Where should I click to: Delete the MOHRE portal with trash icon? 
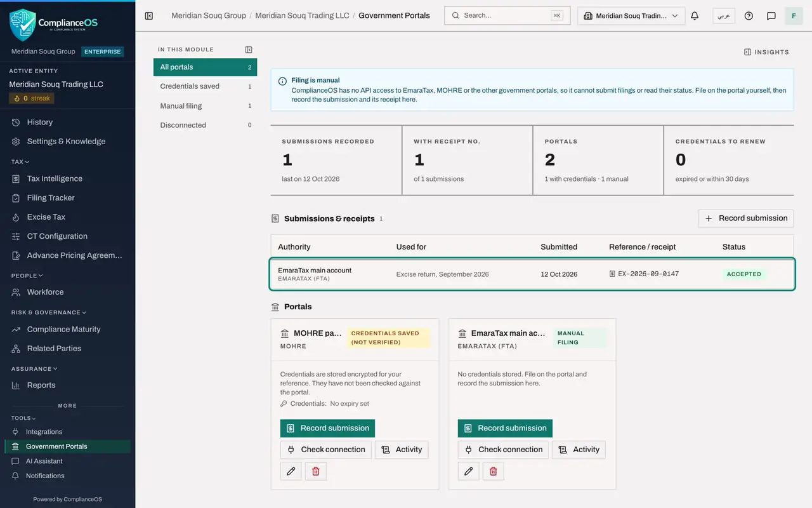(x=316, y=471)
